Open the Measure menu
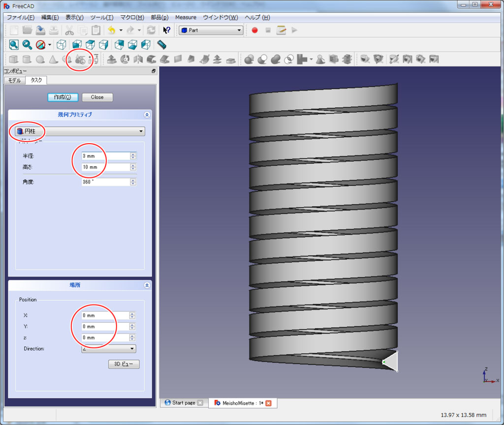 point(186,17)
